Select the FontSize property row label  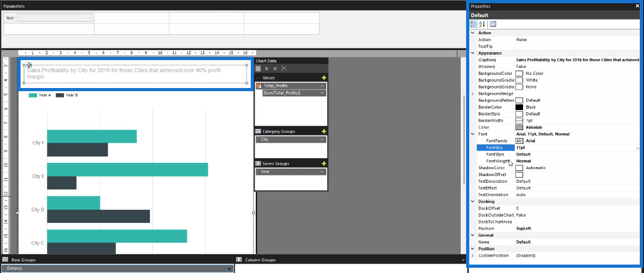pyautogui.click(x=495, y=148)
